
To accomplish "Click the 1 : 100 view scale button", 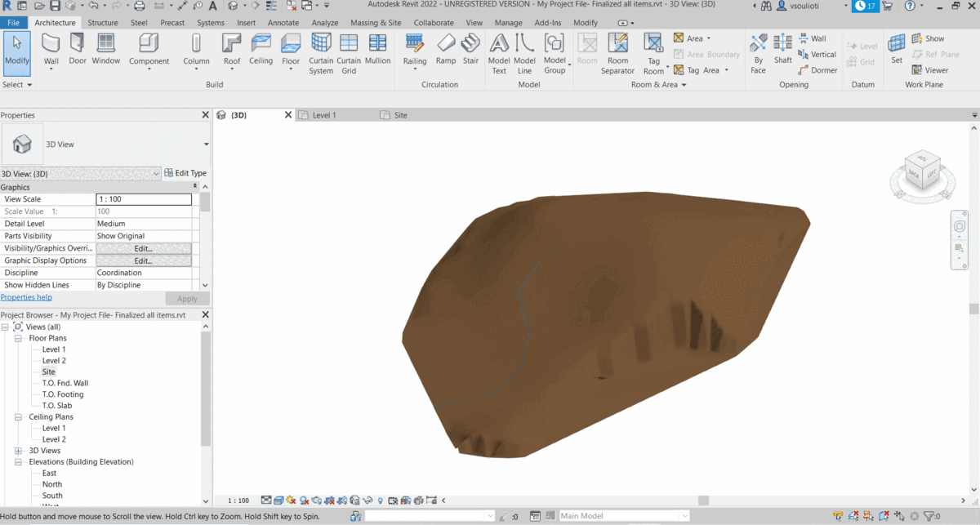I will (x=238, y=501).
